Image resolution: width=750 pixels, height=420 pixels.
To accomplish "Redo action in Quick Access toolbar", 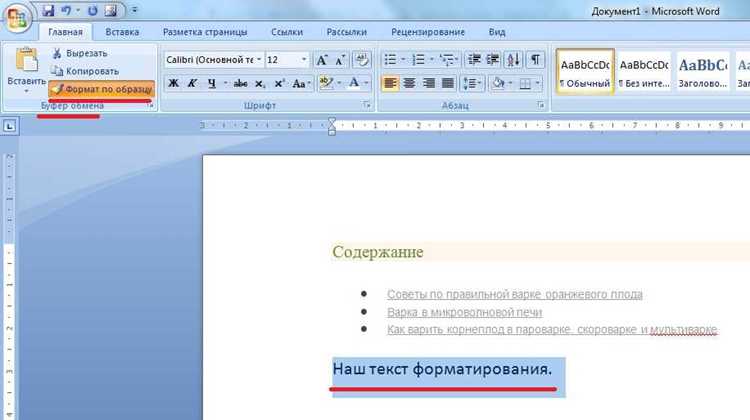I will 92,10.
